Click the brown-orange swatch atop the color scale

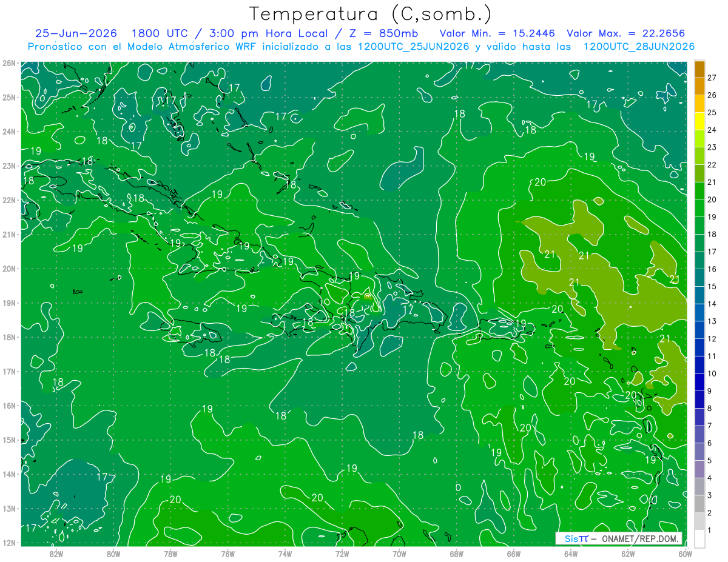click(699, 70)
